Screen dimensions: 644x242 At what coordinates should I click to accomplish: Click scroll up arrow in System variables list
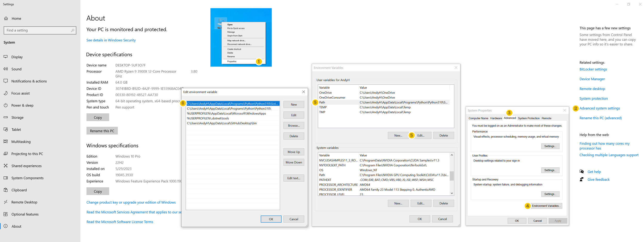(452, 155)
